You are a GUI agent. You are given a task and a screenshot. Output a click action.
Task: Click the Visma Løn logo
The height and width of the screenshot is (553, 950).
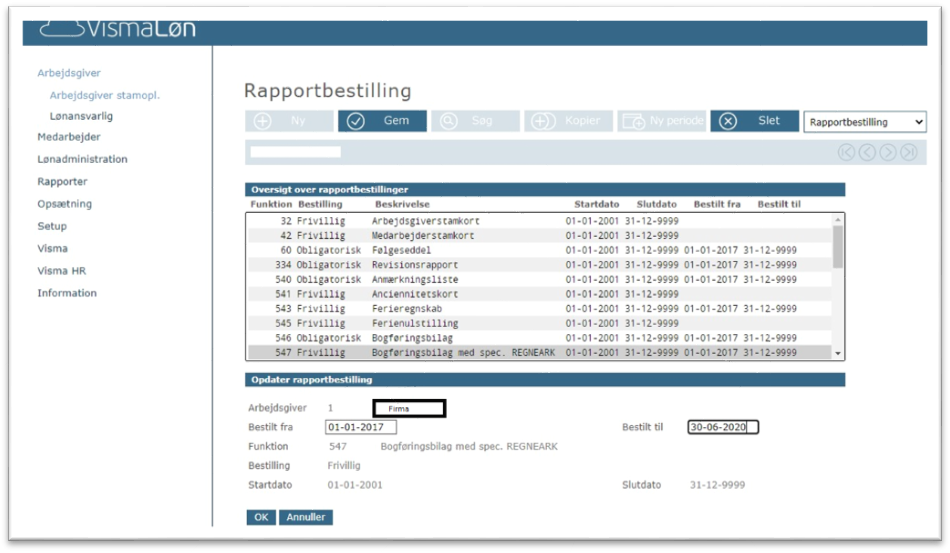point(118,29)
